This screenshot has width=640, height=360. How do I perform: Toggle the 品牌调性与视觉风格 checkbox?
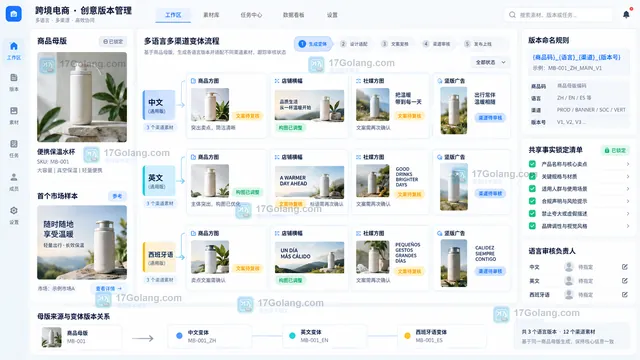(x=532, y=226)
